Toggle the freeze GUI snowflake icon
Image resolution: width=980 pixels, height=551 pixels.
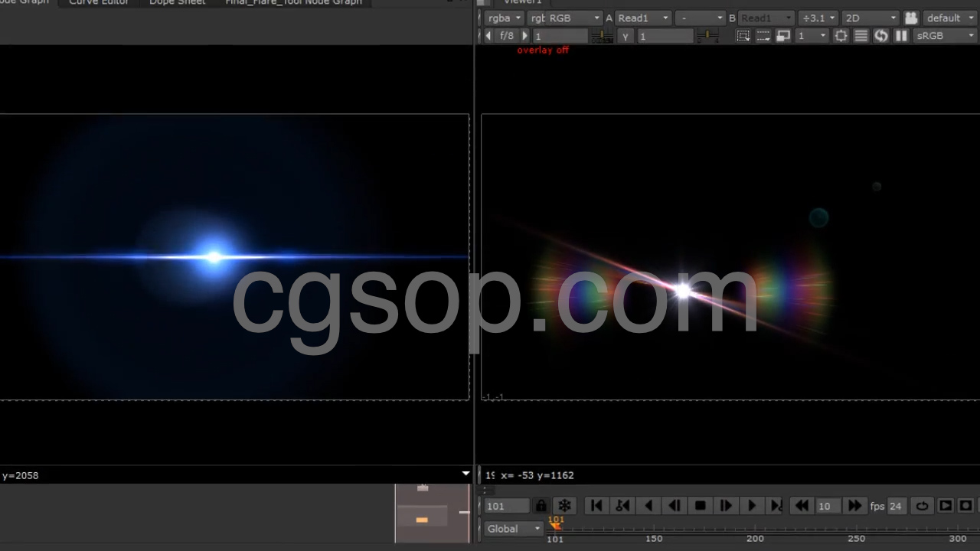[x=564, y=506]
